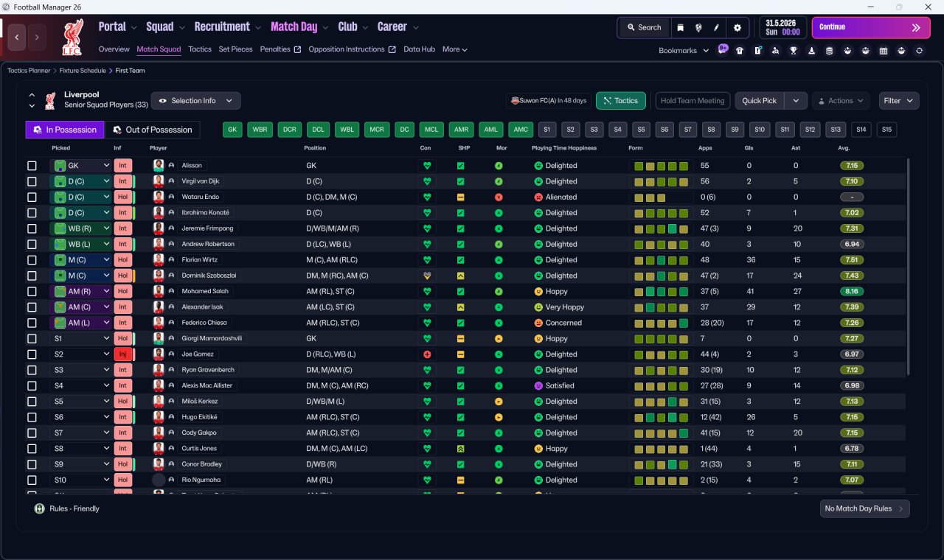Open the S1 picked-position dropdown for Mamardashvili

(x=80, y=339)
